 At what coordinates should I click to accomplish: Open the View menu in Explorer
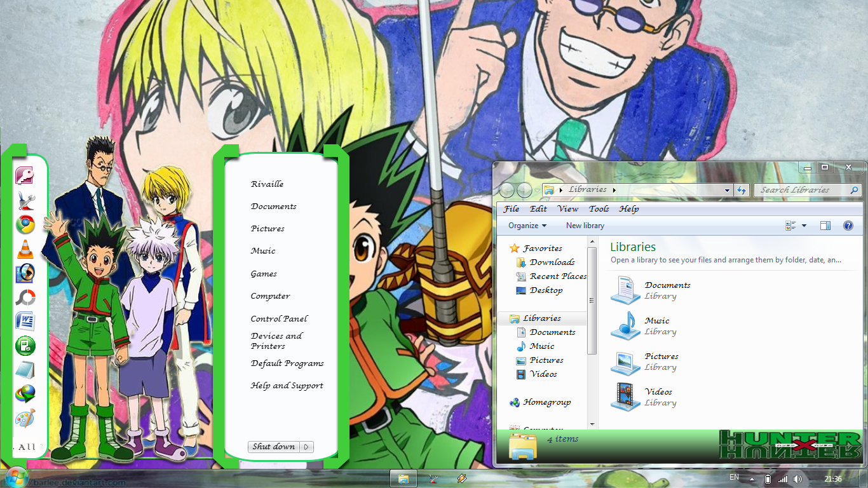(x=567, y=208)
